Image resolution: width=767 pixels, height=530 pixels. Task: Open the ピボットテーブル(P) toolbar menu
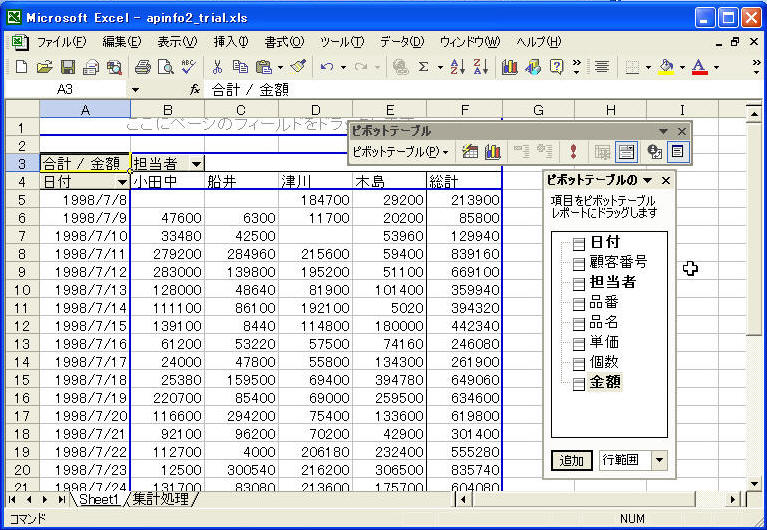399,152
